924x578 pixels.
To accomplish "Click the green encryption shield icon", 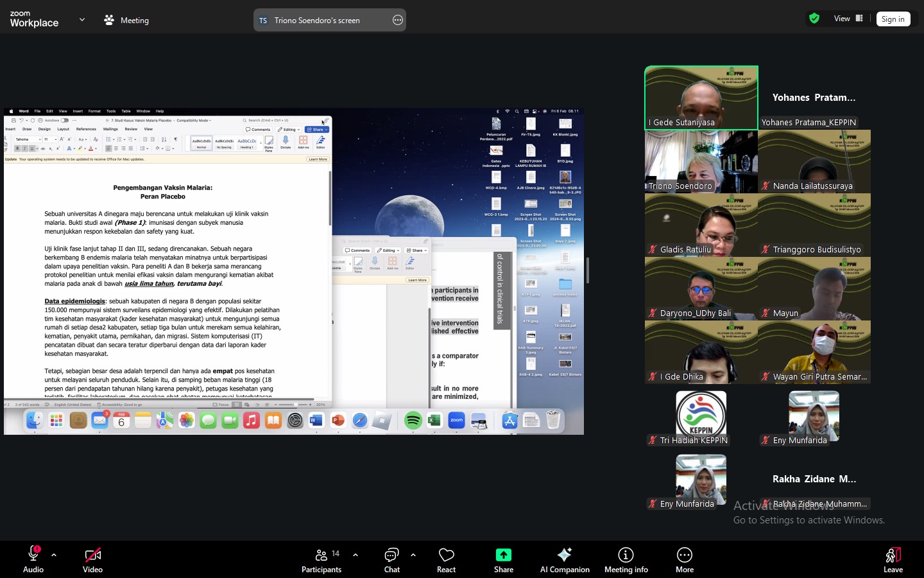I will click(814, 19).
